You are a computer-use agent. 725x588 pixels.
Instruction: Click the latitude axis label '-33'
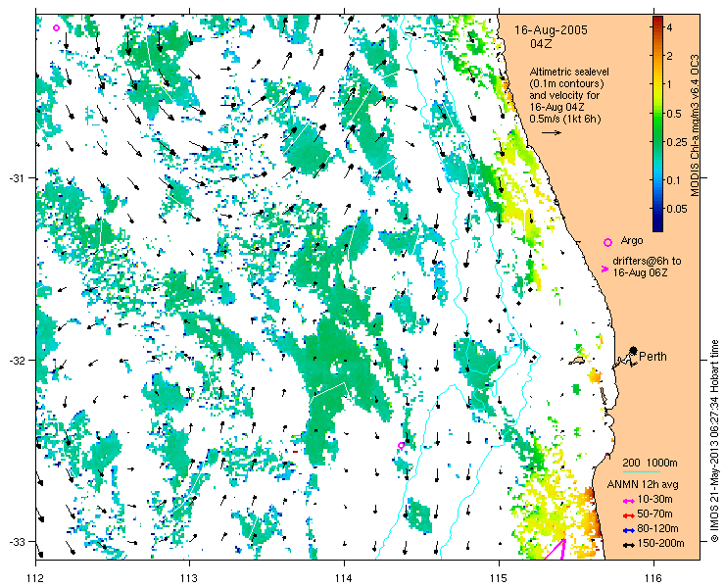click(x=17, y=541)
